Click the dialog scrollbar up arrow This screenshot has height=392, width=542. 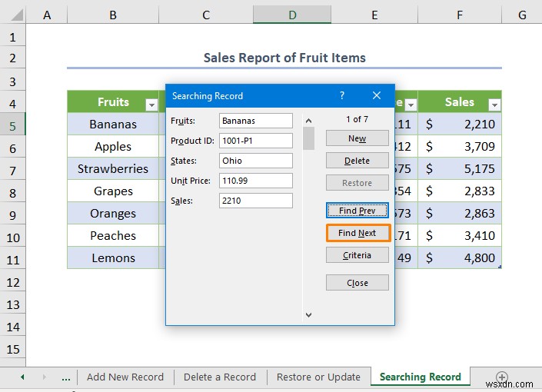coord(309,121)
